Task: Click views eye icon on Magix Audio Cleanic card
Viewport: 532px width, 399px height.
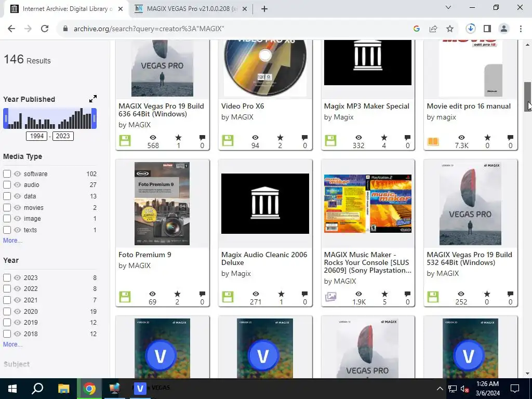Action: 256,294
